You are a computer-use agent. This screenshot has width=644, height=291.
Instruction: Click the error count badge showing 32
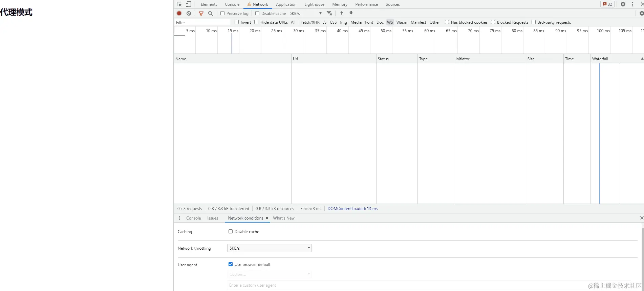tap(607, 4)
